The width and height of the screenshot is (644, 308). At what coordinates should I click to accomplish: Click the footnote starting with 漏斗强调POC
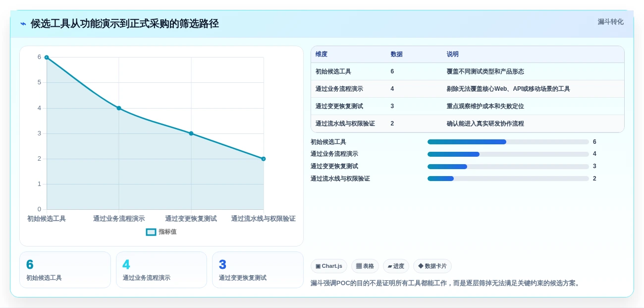pos(446,283)
